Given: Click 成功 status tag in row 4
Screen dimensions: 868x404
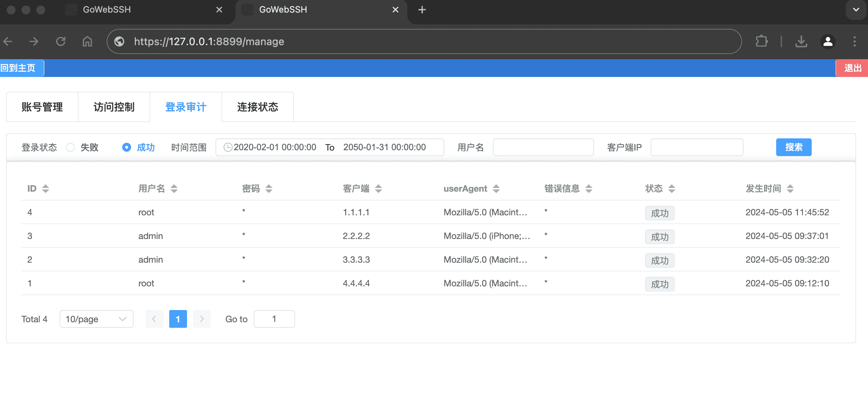Looking at the screenshot, I should click(x=660, y=213).
